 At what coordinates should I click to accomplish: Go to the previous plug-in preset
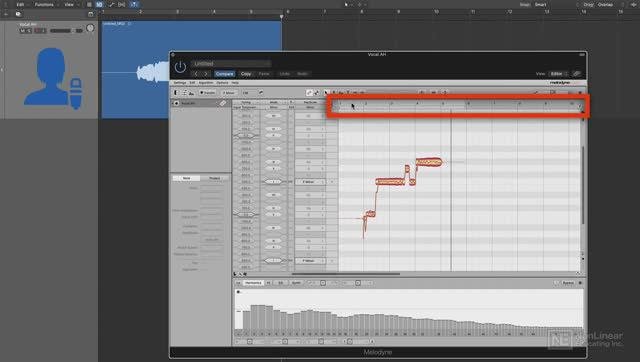[196, 74]
